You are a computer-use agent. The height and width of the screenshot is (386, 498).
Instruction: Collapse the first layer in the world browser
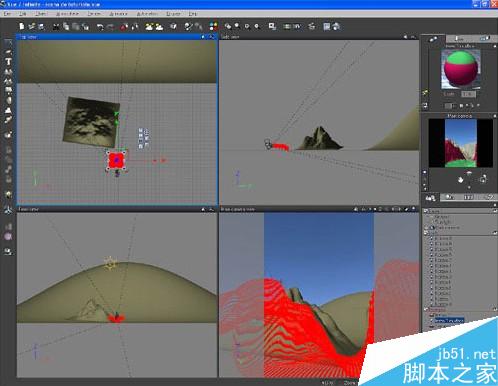[426, 211]
